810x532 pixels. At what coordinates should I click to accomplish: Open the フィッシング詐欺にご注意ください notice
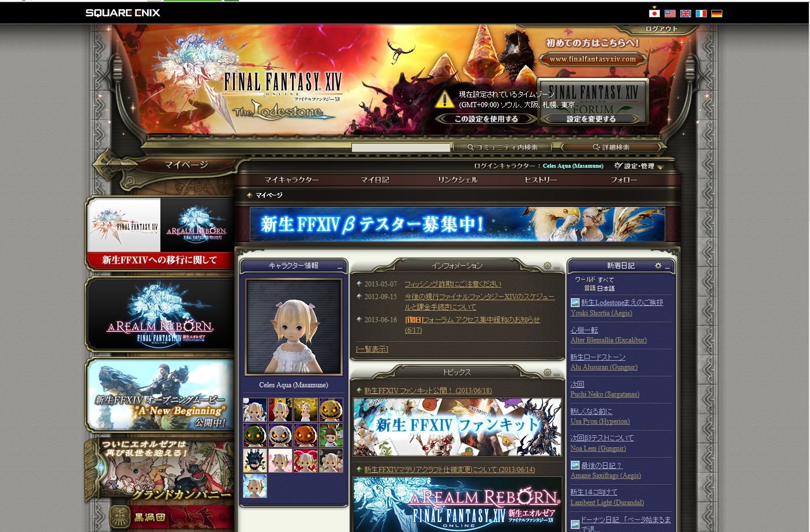tap(453, 284)
